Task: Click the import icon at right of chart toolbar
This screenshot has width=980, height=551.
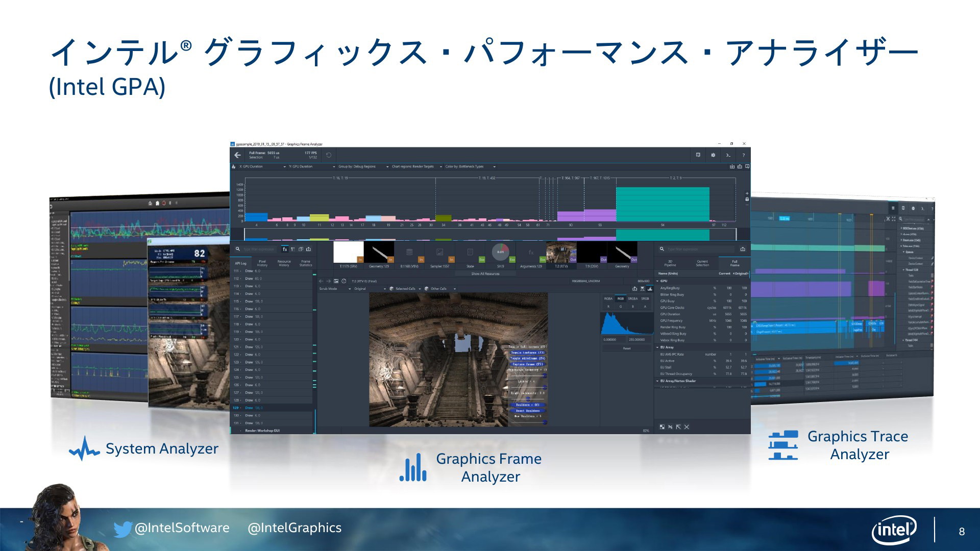Action: (732, 166)
